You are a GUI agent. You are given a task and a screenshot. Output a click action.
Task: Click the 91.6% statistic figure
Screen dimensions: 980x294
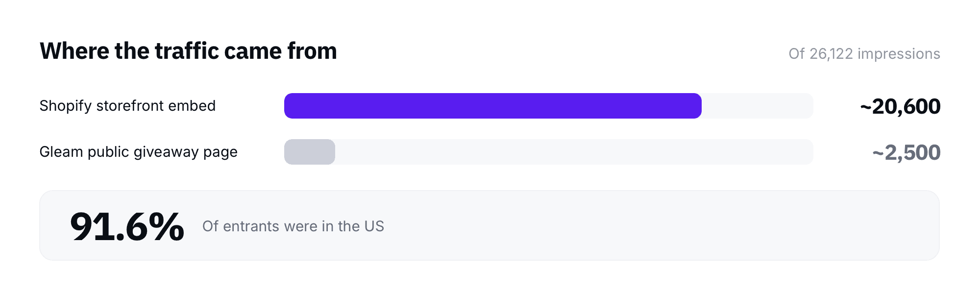coord(127,226)
